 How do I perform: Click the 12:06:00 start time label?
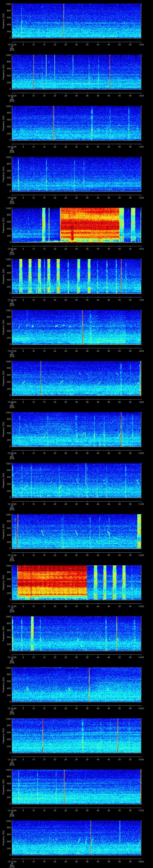click(x=12, y=300)
